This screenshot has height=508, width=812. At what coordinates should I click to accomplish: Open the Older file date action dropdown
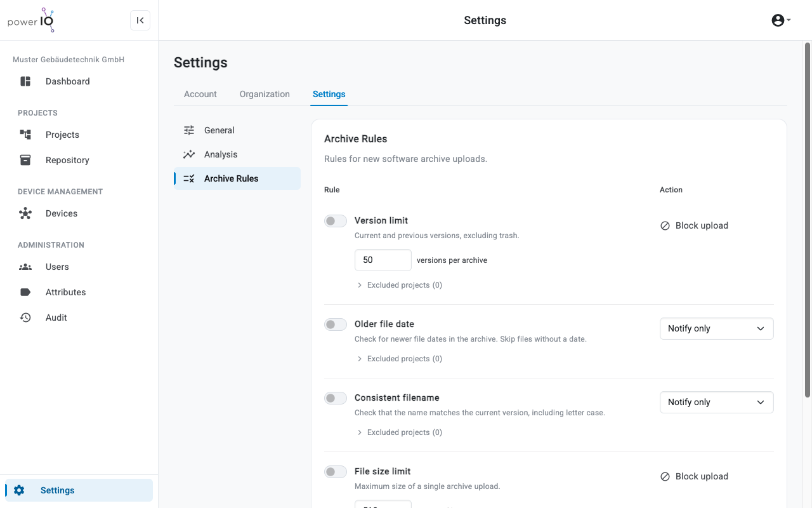point(717,328)
